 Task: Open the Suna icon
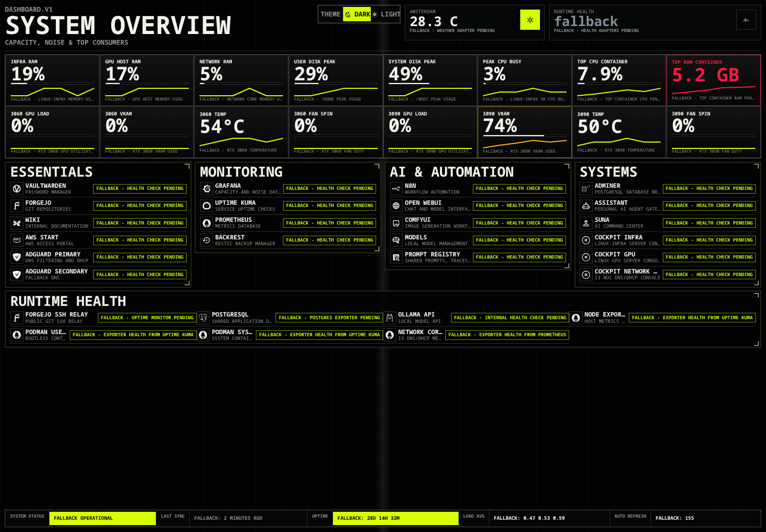tap(586, 223)
